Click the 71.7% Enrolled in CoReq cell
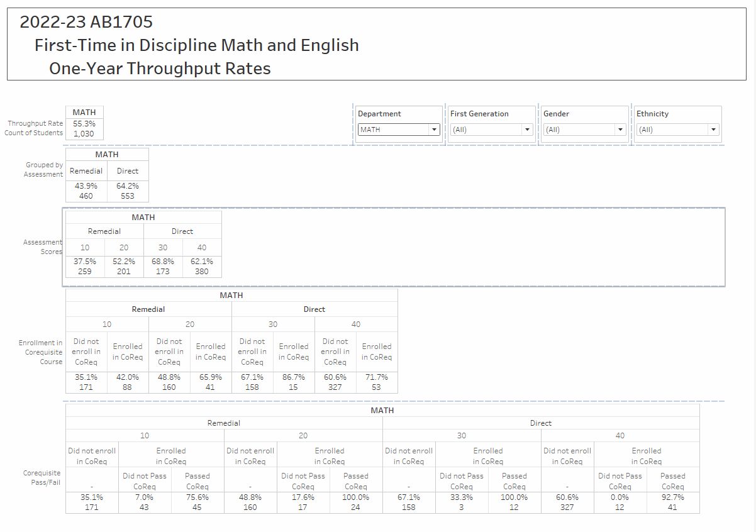This screenshot has height=532, width=756. 377,377
